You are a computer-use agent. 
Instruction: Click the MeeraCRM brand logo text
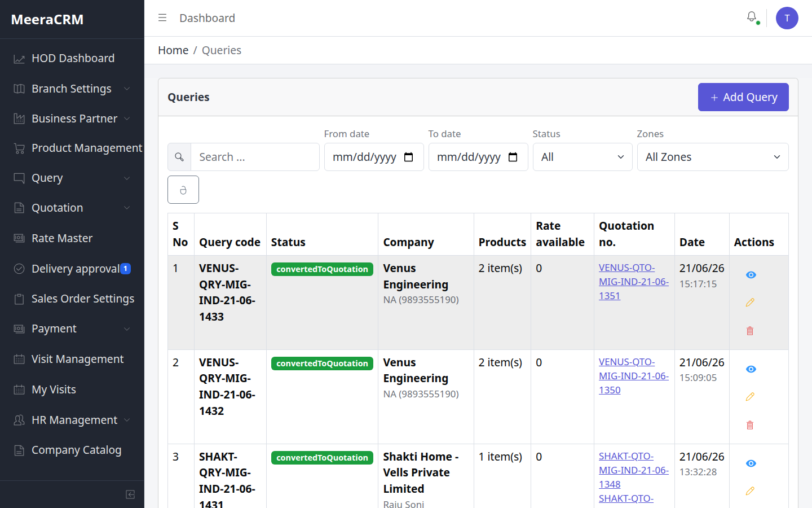[x=47, y=20]
